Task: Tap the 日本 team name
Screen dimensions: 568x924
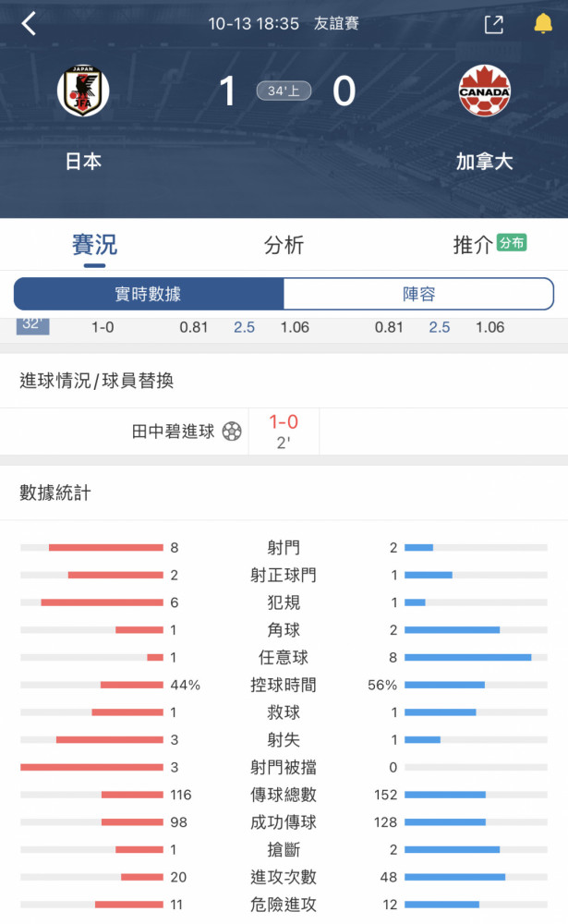Action: [83, 162]
